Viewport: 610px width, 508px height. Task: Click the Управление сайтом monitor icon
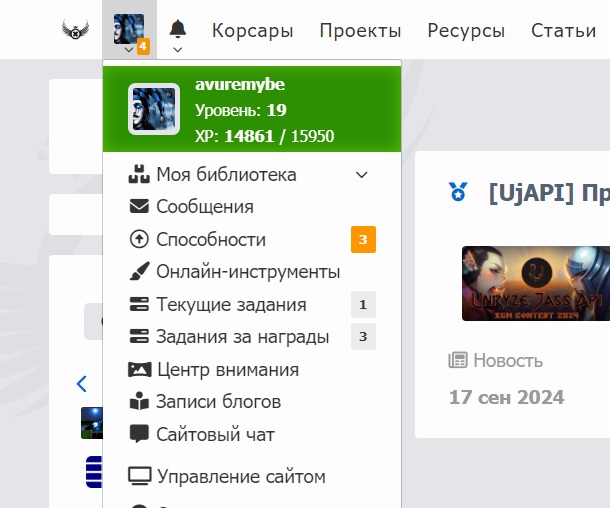140,476
